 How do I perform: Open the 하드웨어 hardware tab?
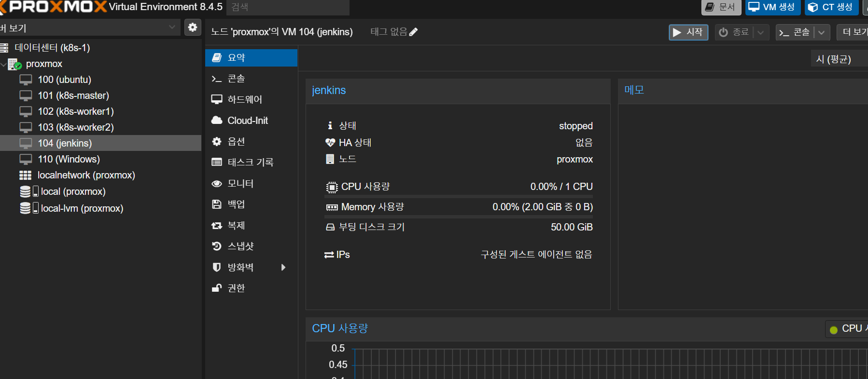click(251, 99)
